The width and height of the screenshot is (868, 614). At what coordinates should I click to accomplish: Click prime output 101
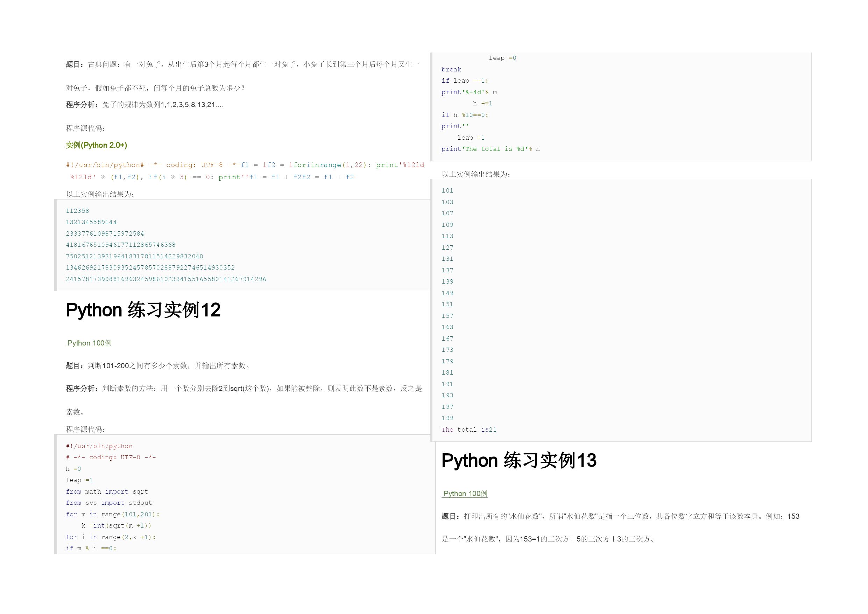(x=447, y=191)
